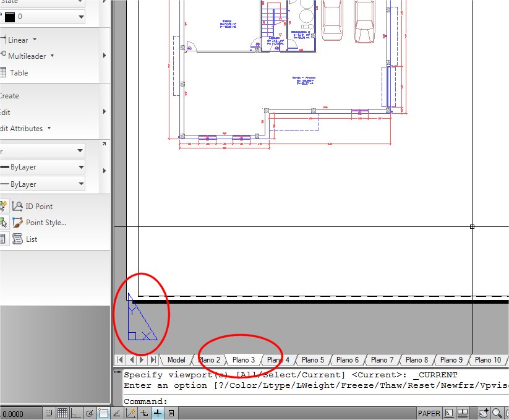Open the Linear dimension dropdown
The image size is (509, 420).
(35, 40)
